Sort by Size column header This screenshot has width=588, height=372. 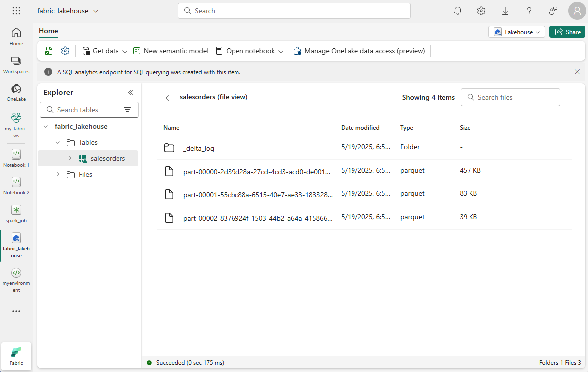465,128
